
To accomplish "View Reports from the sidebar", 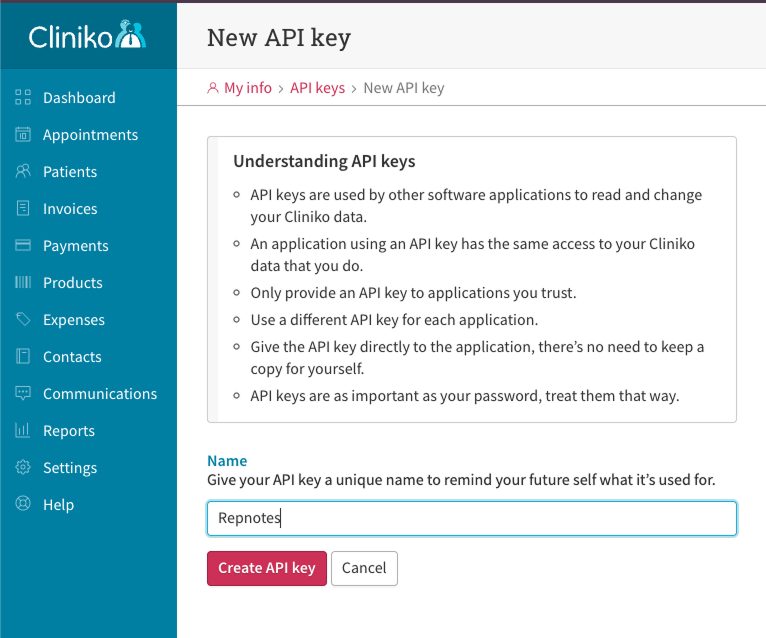I will click(69, 431).
